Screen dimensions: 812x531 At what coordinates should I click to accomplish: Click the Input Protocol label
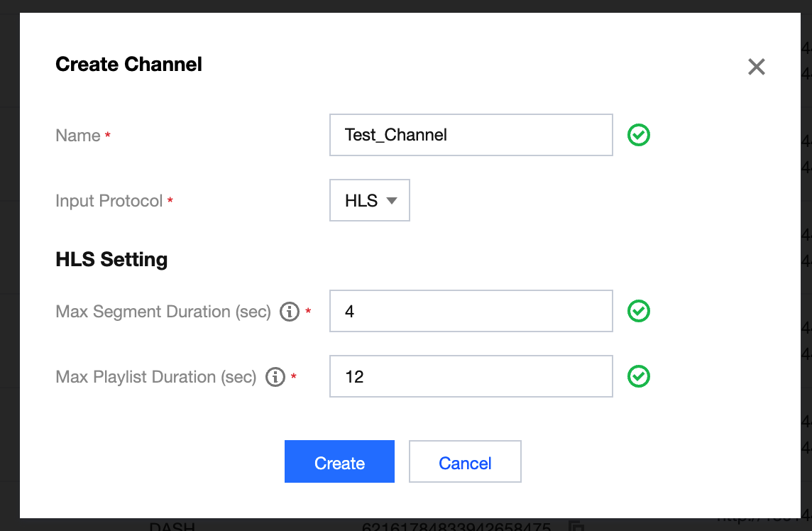click(109, 201)
